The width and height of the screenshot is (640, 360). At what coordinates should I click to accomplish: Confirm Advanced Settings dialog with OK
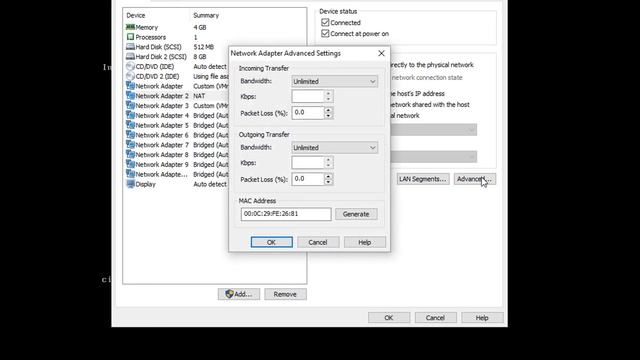(271, 242)
